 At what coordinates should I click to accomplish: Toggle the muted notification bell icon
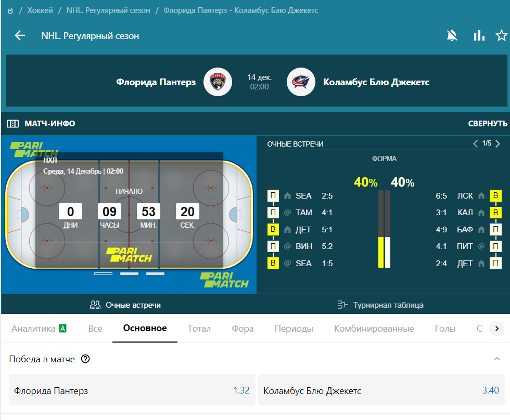[452, 35]
